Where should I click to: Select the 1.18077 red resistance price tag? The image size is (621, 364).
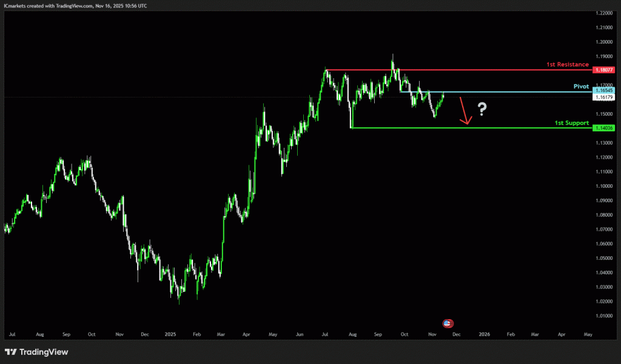tap(603, 70)
